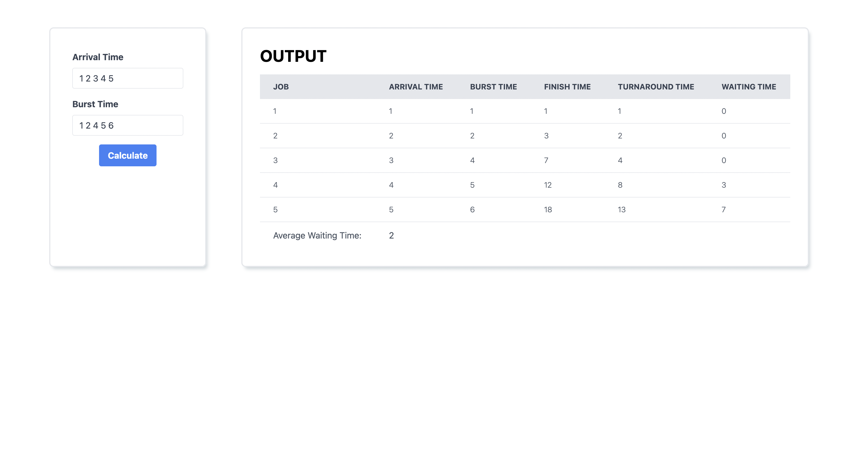Click the average waiting time value 2
Image resolution: width=868 pixels, height=459 pixels.
(391, 236)
